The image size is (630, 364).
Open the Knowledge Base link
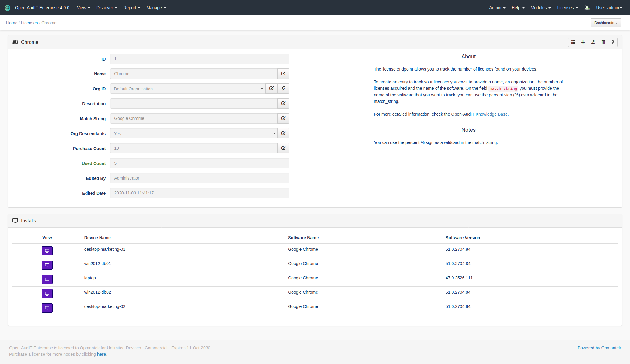[491, 114]
